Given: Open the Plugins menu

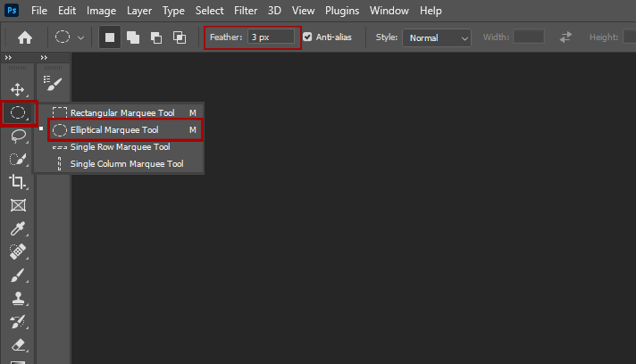Looking at the screenshot, I should [x=342, y=11].
